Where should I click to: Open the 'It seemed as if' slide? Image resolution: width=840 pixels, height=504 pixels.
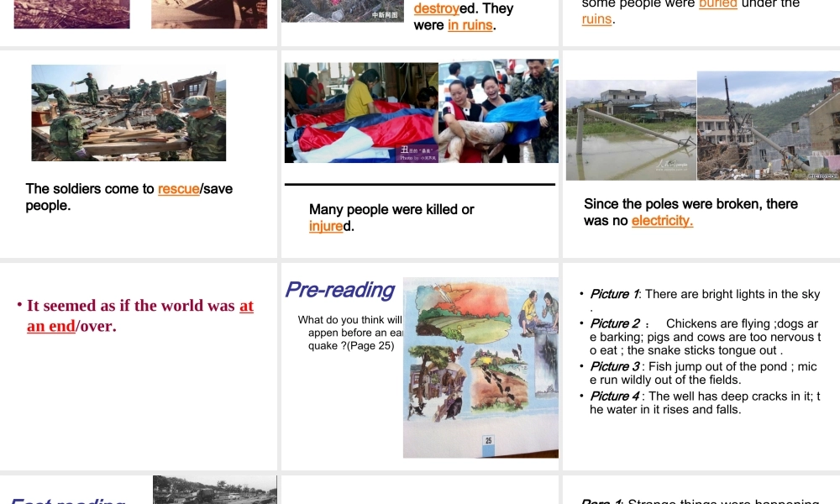139,366
